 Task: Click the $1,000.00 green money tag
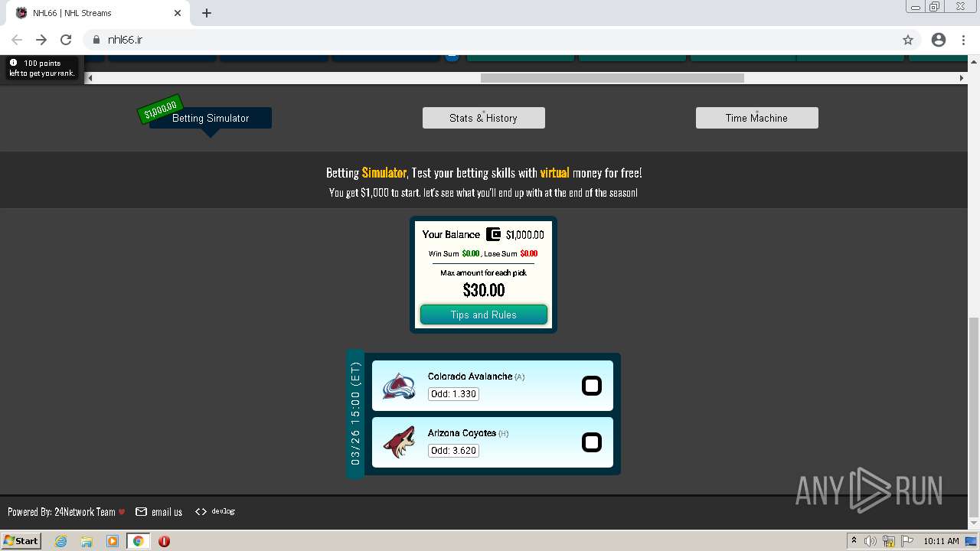click(x=160, y=111)
